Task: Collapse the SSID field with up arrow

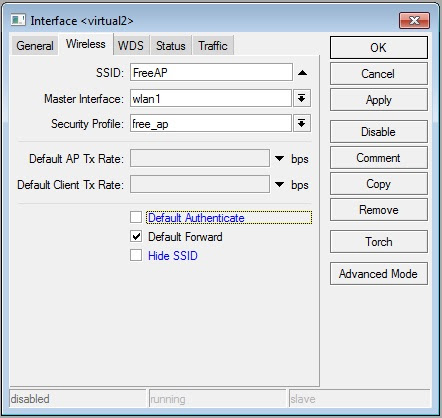Action: (302, 73)
